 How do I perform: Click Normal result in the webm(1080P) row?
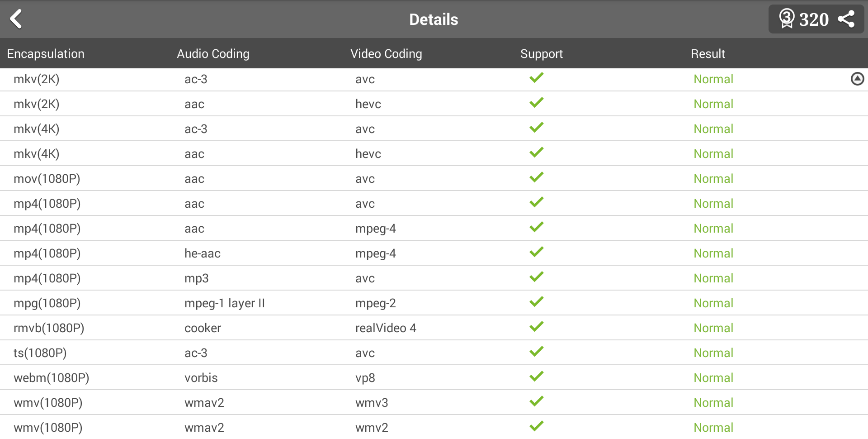click(x=713, y=378)
